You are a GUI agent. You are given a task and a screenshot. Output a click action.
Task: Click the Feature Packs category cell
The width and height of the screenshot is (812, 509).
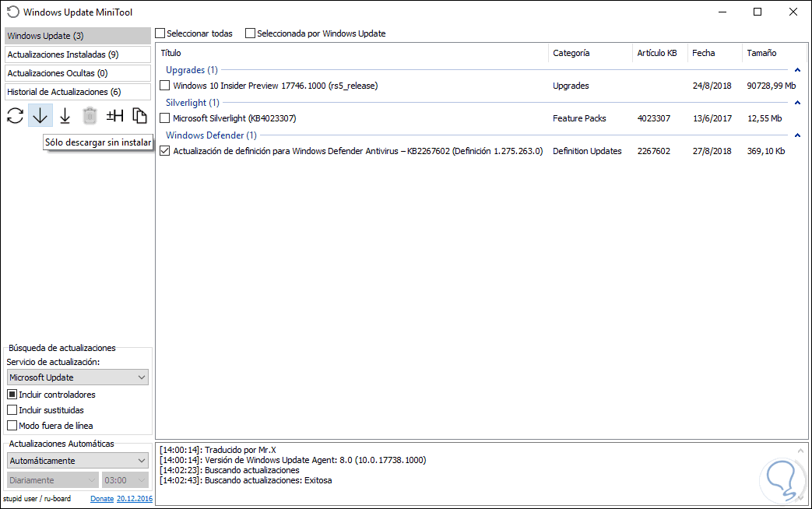pyautogui.click(x=579, y=118)
